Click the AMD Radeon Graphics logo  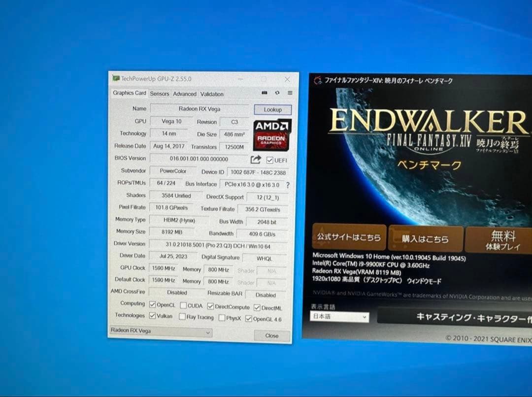pyautogui.click(x=272, y=134)
